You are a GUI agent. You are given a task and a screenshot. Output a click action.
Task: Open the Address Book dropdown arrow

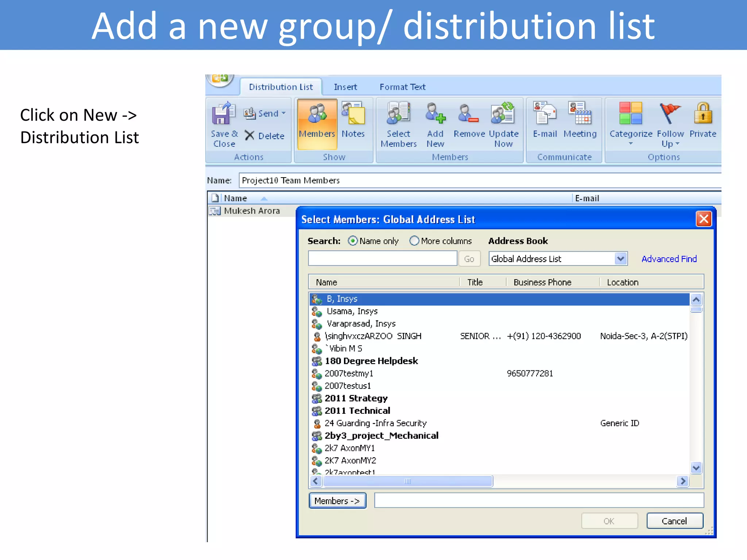click(x=620, y=259)
